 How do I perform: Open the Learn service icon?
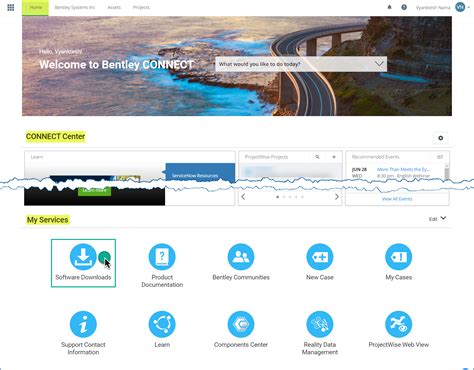(x=162, y=329)
